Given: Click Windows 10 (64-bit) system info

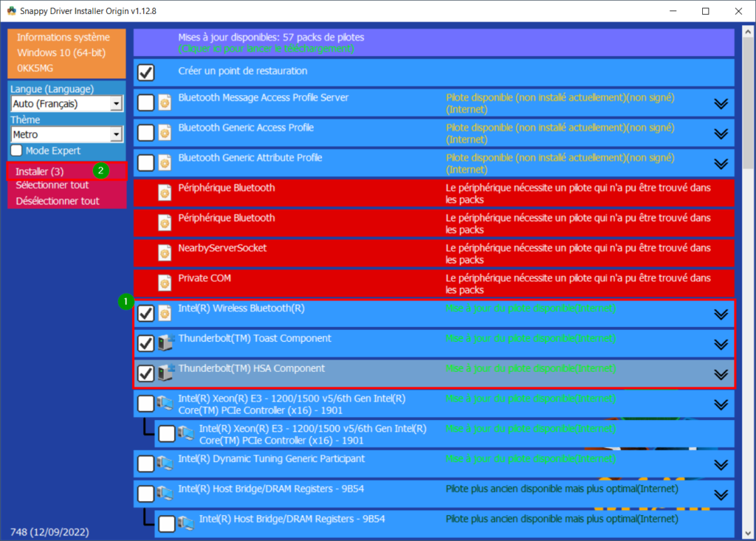Looking at the screenshot, I should pos(61,52).
